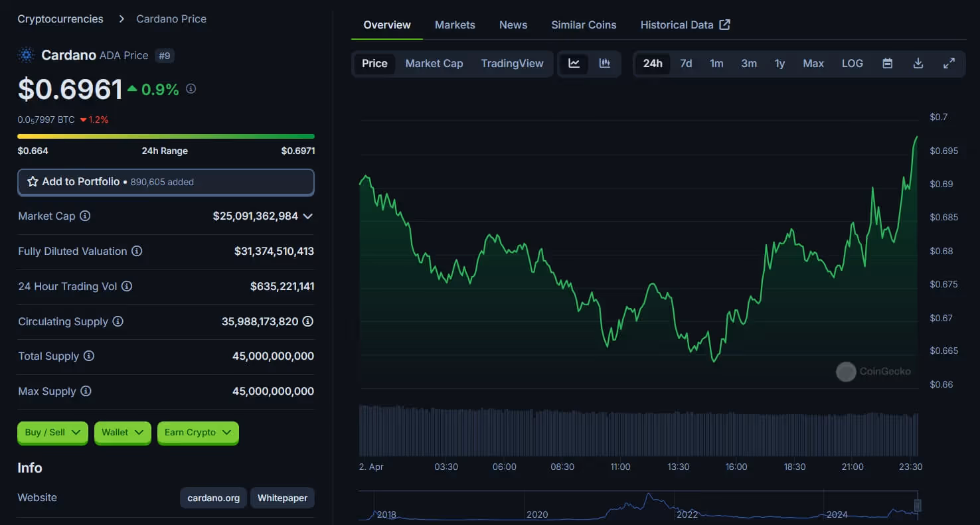Click external link icon next to Historical Data

(x=725, y=25)
